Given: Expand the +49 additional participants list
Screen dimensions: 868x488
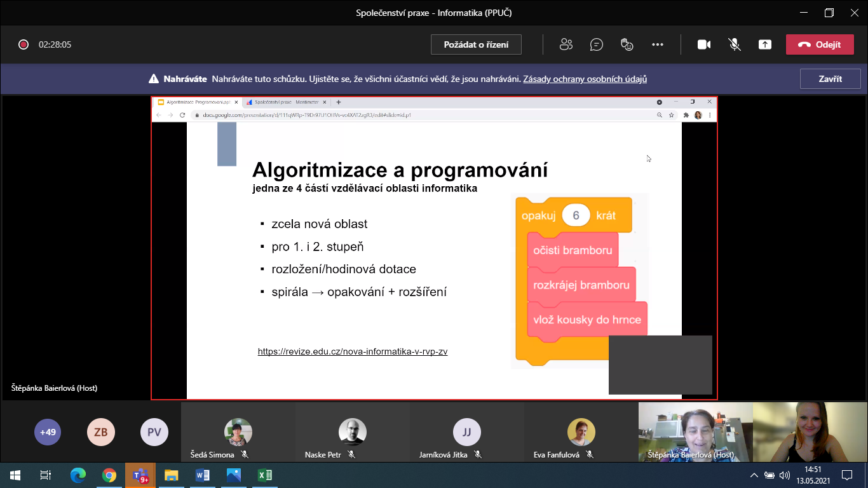Looking at the screenshot, I should tap(48, 432).
